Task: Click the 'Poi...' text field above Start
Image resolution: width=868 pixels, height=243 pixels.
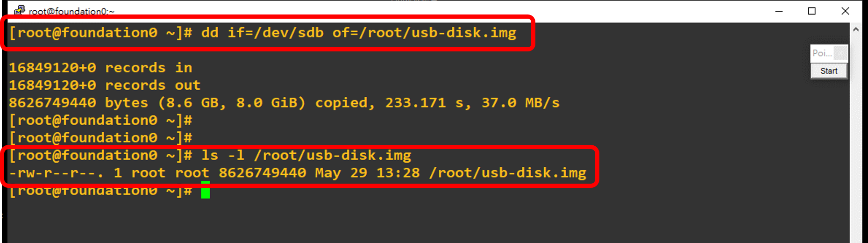Action: click(822, 53)
